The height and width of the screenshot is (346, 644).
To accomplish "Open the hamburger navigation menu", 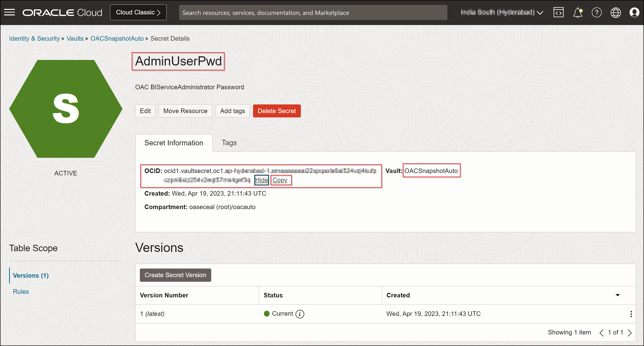I will point(10,12).
